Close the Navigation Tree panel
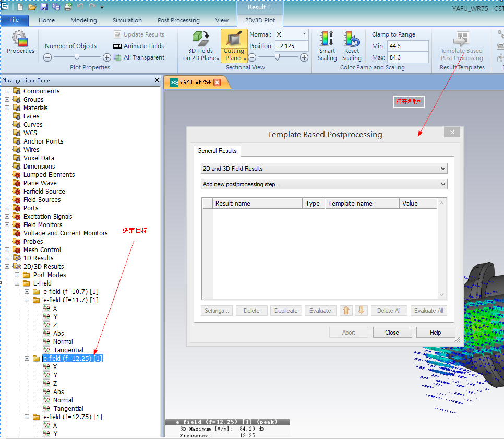Viewport: 504px width, 439px height. pos(157,80)
